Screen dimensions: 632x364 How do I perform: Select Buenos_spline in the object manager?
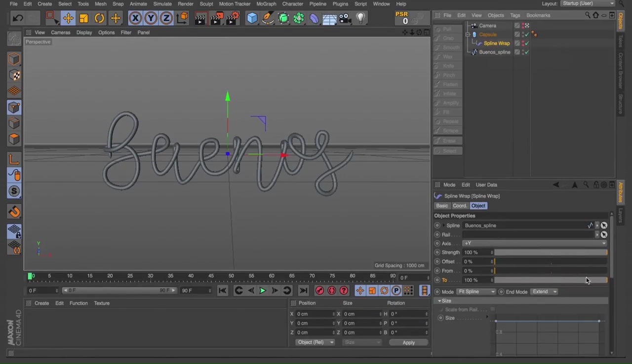494,52
